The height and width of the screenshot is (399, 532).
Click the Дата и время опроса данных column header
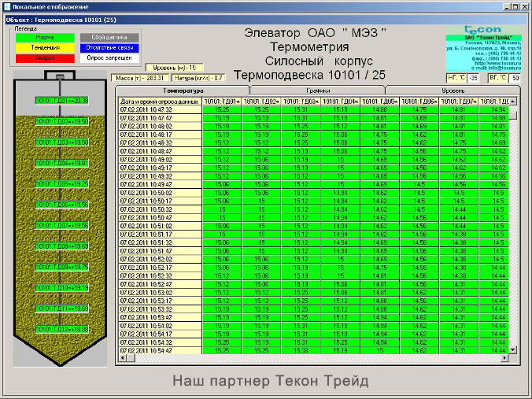pyautogui.click(x=160, y=101)
